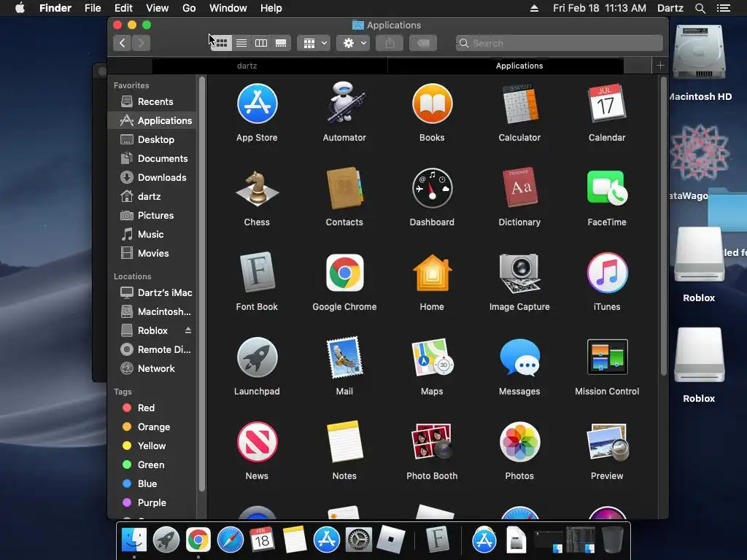This screenshot has width=747, height=560.
Task: Select the Maps app icon
Action: coord(432,357)
